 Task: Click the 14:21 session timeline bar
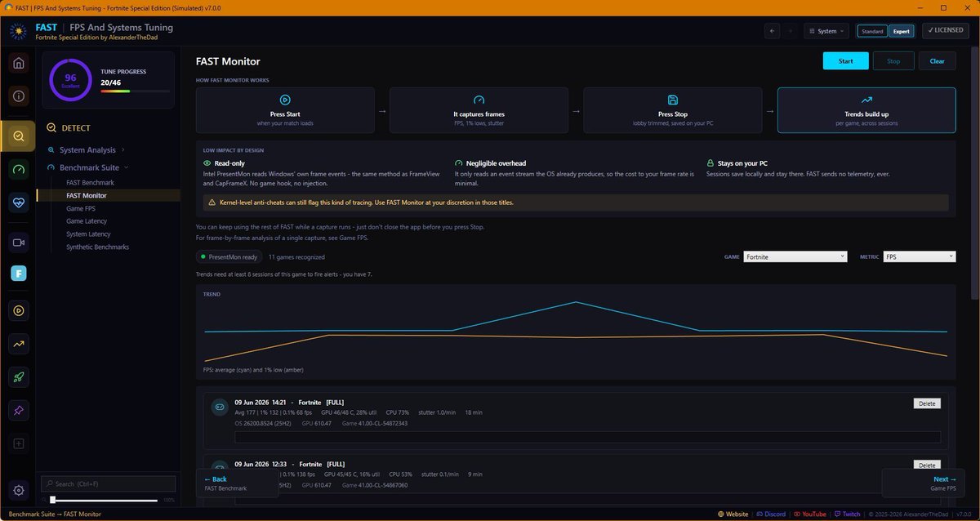(587, 437)
